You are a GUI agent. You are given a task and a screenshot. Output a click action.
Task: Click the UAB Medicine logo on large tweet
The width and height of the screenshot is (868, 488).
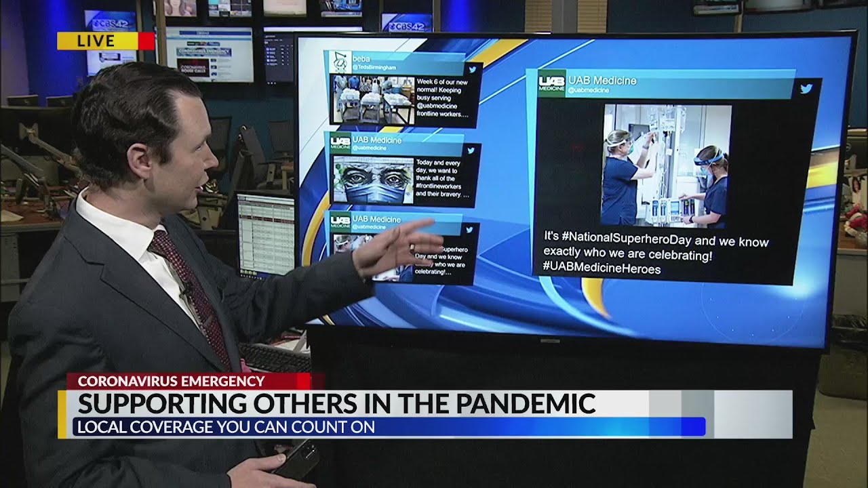551,83
